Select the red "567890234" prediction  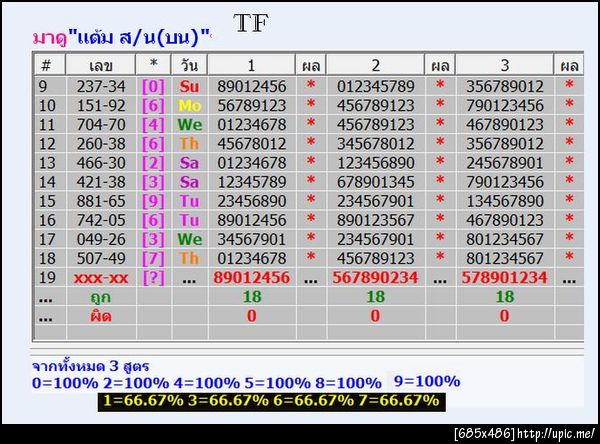point(375,278)
